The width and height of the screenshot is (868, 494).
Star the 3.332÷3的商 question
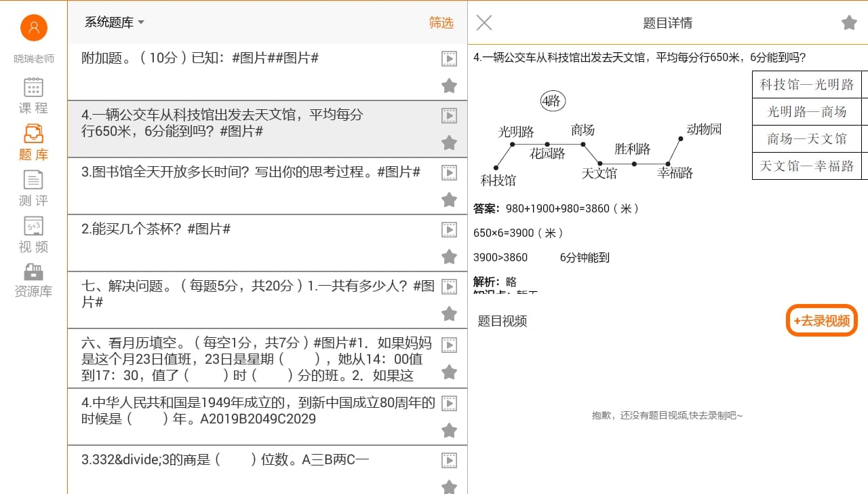point(449,487)
